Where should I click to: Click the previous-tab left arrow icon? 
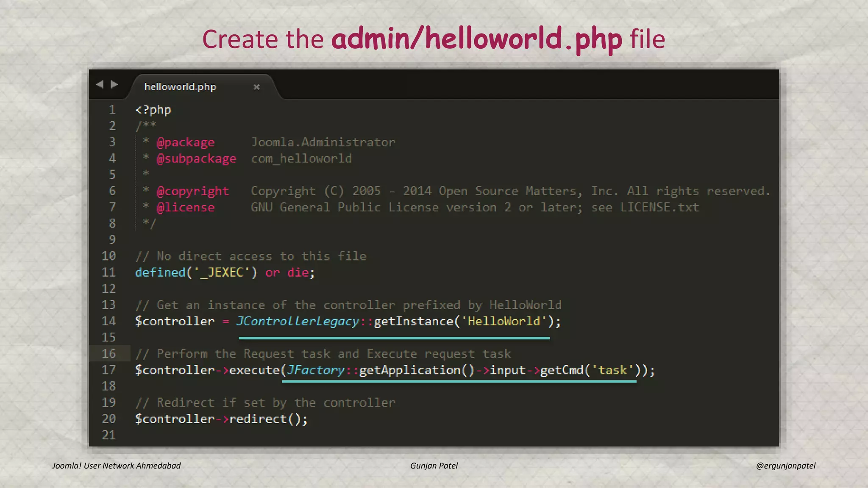click(x=100, y=84)
